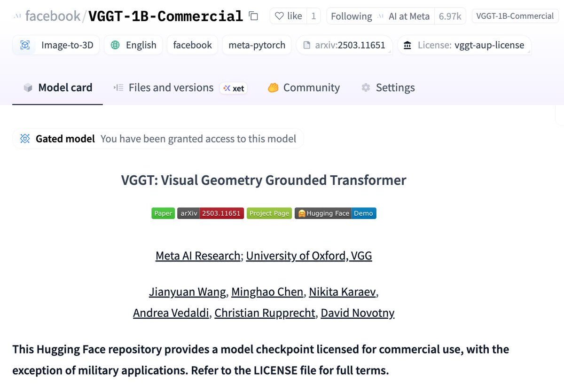Viewport: 564px width, 392px height.
Task: Select the Image-to-3D task tag
Action: (x=56, y=45)
